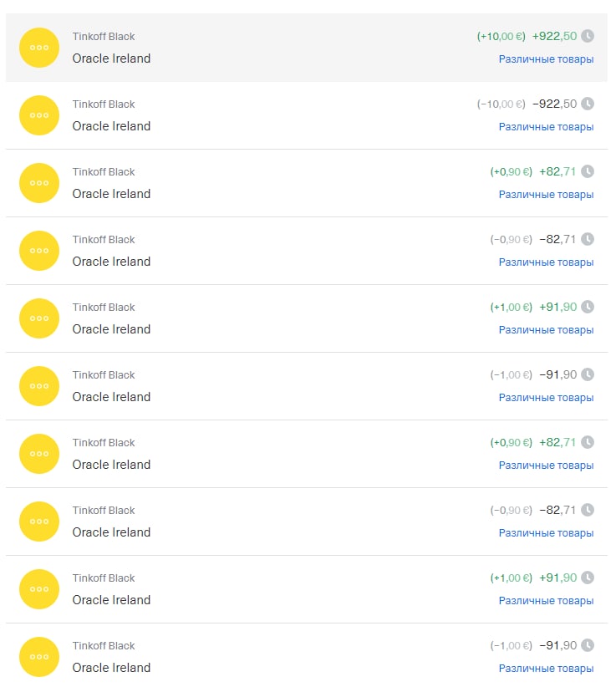
Task: Select the Oracle Ireland +922,50 transaction title
Action: (x=111, y=59)
